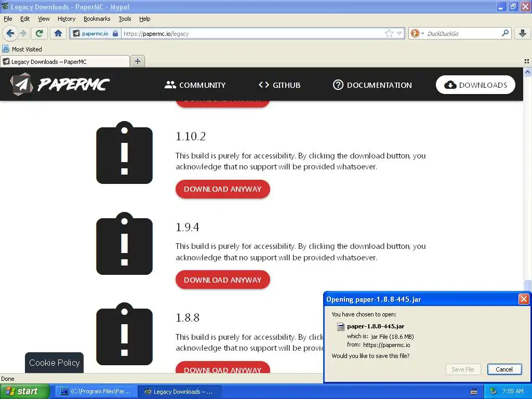Click the page scrollbar up arrow
This screenshot has width=532, height=399.
pyautogui.click(x=527, y=72)
